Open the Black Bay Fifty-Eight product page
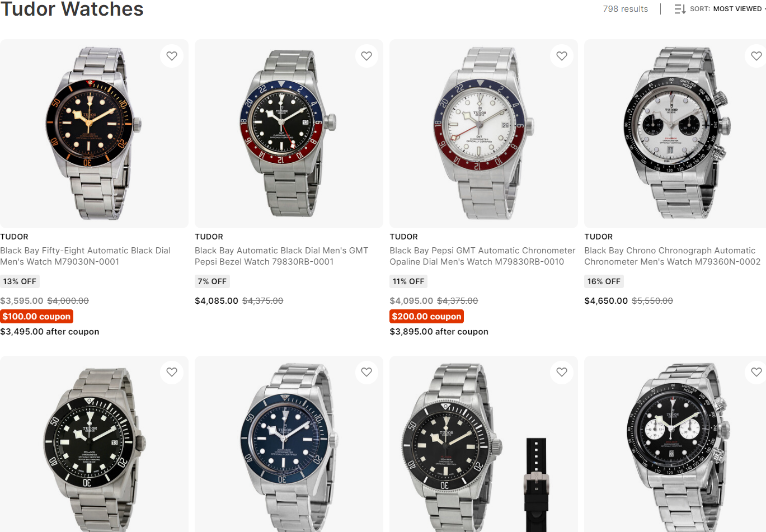The height and width of the screenshot is (532, 766). coord(84,256)
